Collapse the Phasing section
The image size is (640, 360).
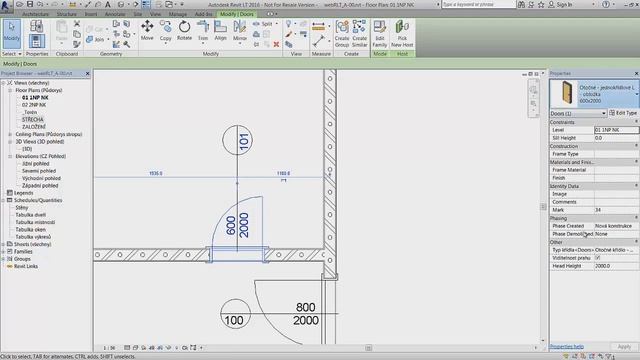[x=636, y=218]
